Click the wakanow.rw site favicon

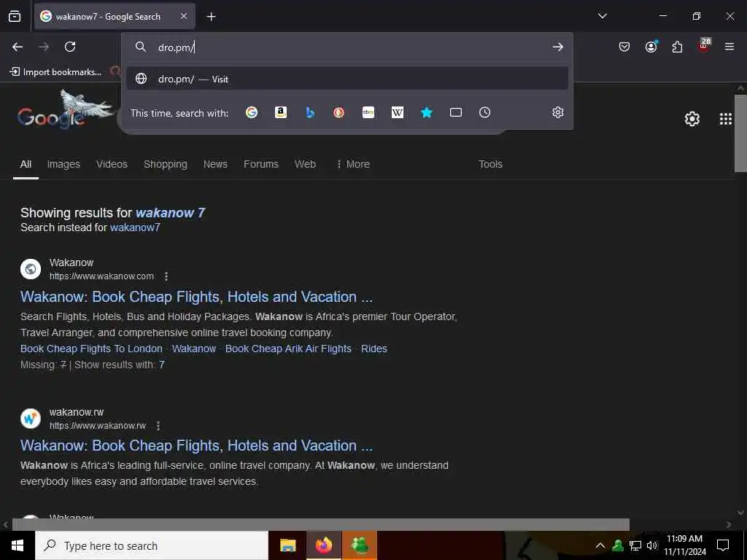point(31,419)
